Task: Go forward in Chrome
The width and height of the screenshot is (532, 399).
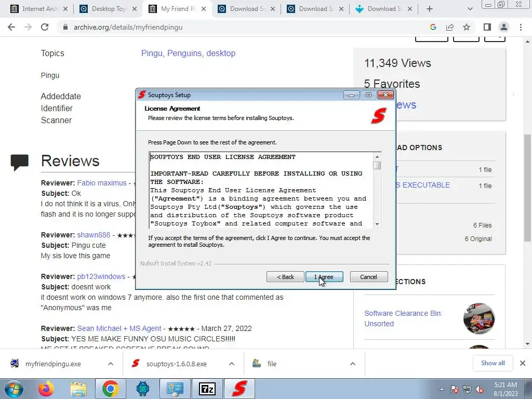Action: coord(28,27)
